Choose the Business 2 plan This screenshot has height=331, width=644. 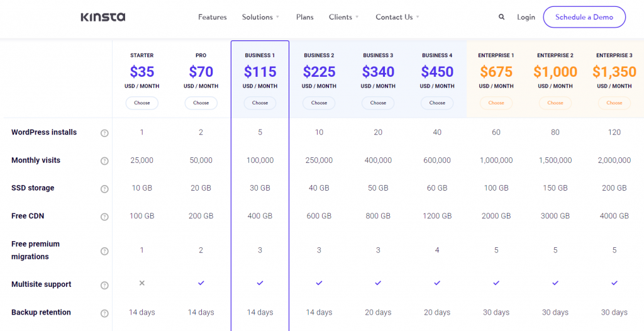pos(319,103)
